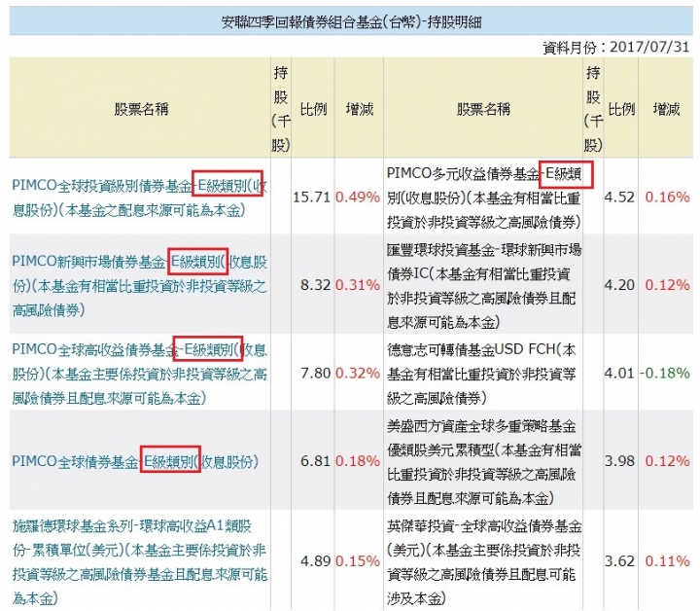Click PIMCO多元收益債券基金 name text
The height and width of the screenshot is (611, 700).
point(484,197)
